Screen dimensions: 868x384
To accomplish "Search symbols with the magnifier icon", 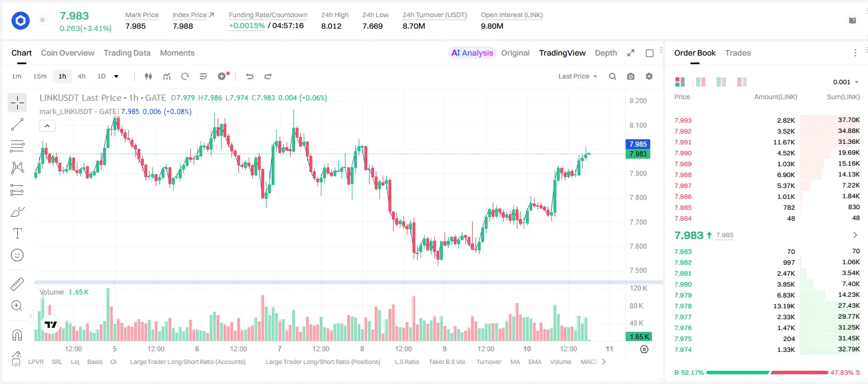I will [x=612, y=76].
